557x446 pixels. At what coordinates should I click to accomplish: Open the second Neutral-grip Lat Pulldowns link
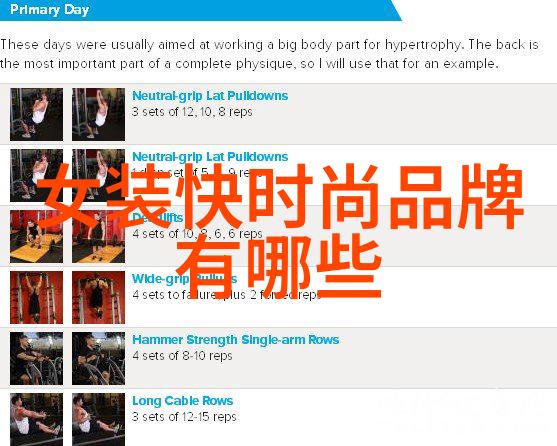pos(210,157)
